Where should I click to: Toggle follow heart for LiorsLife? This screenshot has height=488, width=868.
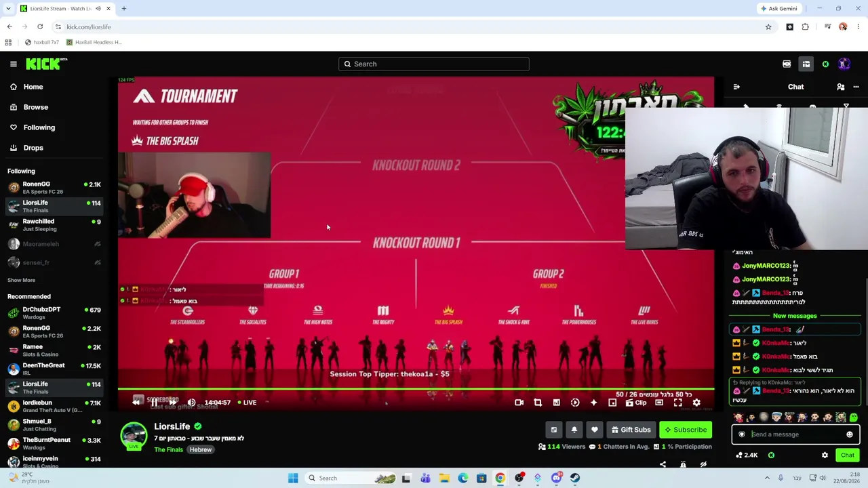[x=595, y=430]
